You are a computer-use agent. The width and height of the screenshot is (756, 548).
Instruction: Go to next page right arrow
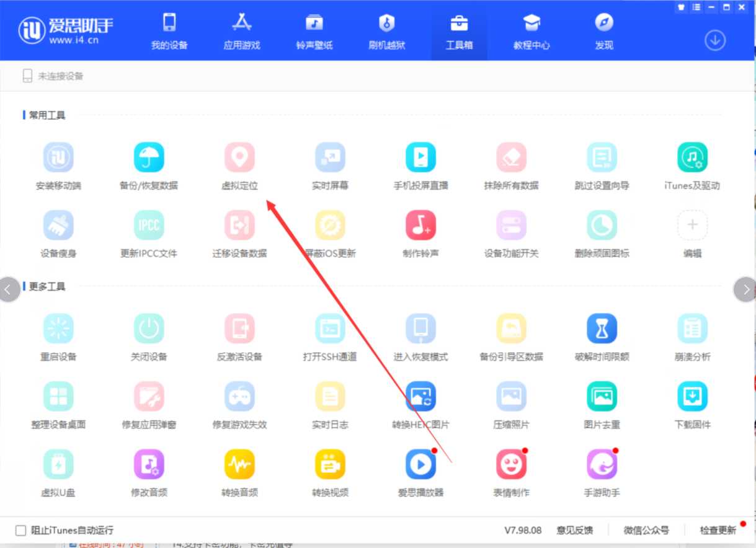[x=745, y=289]
